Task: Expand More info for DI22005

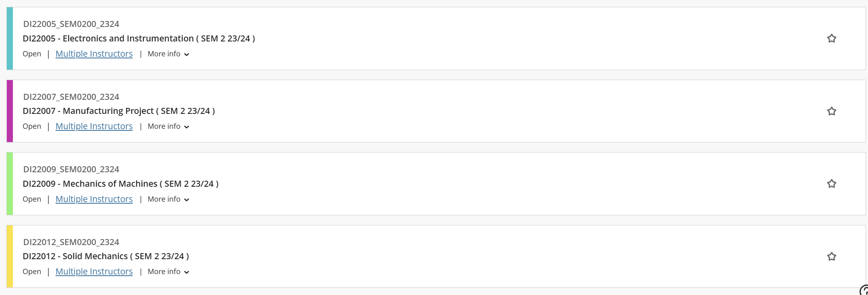Action: 168,54
